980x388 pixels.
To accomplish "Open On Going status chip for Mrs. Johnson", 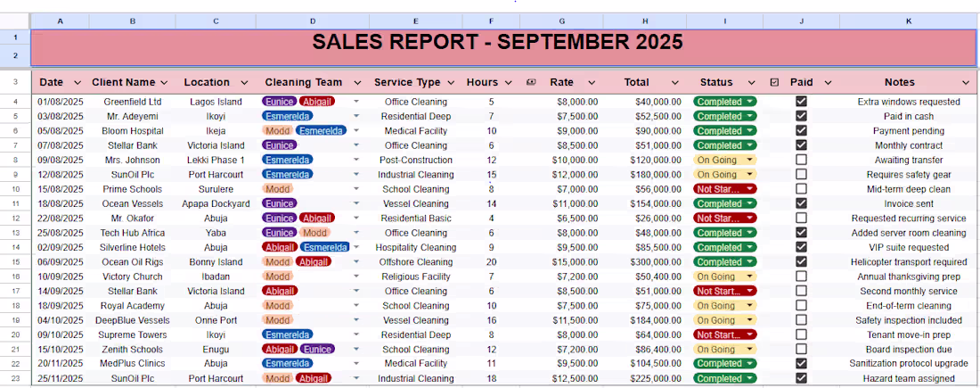I will [x=725, y=160].
